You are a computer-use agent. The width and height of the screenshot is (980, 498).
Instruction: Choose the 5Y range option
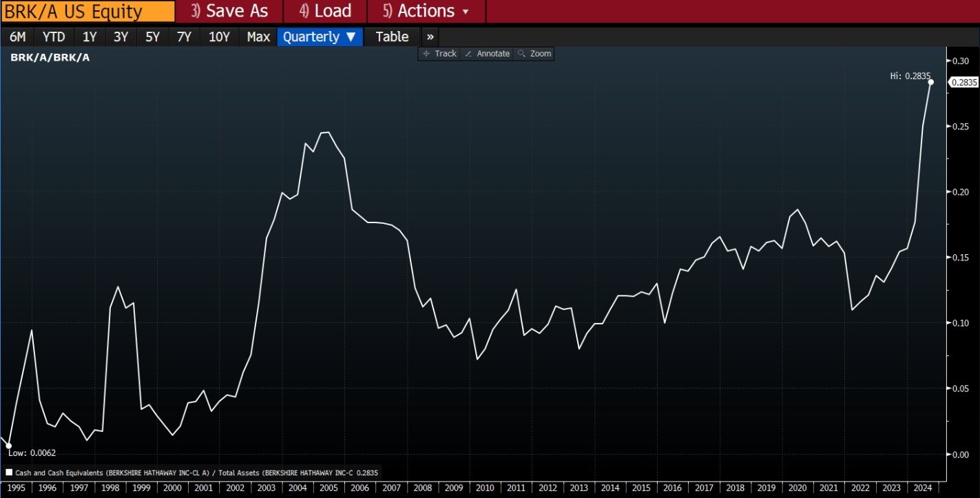tap(152, 37)
